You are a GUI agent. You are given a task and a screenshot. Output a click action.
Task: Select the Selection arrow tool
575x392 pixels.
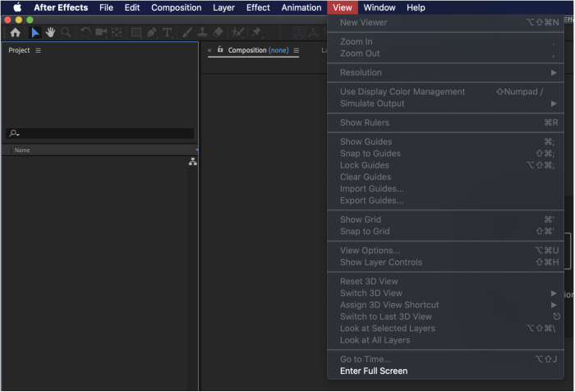pyautogui.click(x=34, y=33)
